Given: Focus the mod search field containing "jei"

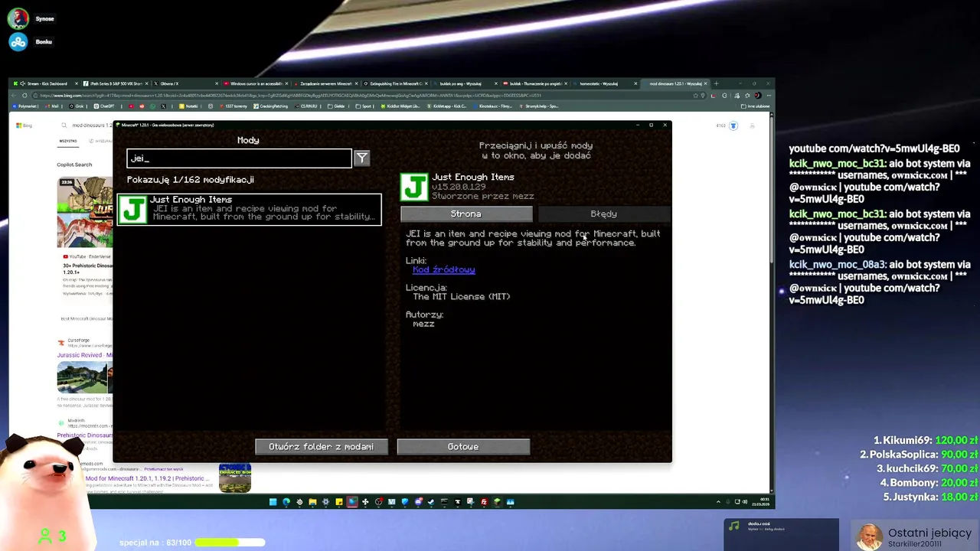Looking at the screenshot, I should (x=239, y=158).
